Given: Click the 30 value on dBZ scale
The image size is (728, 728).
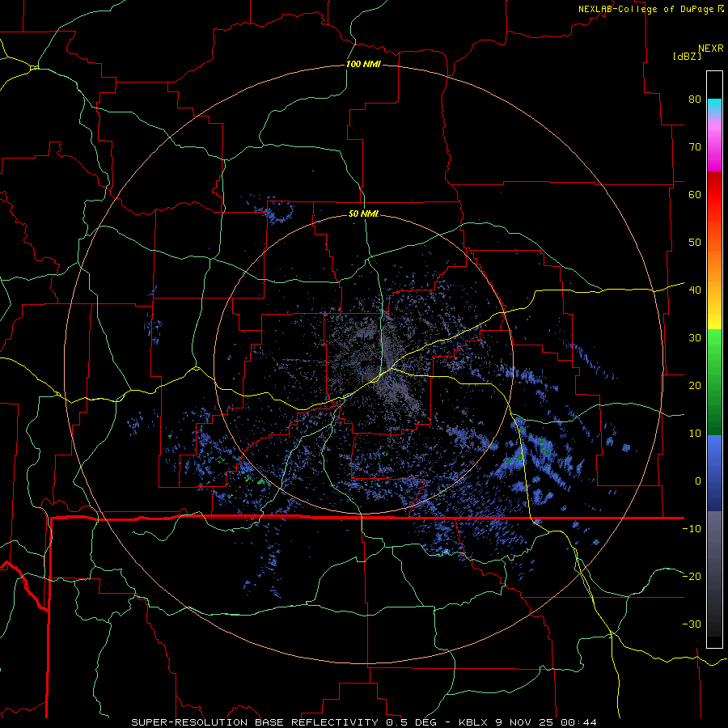Looking at the screenshot, I should 695,337.
